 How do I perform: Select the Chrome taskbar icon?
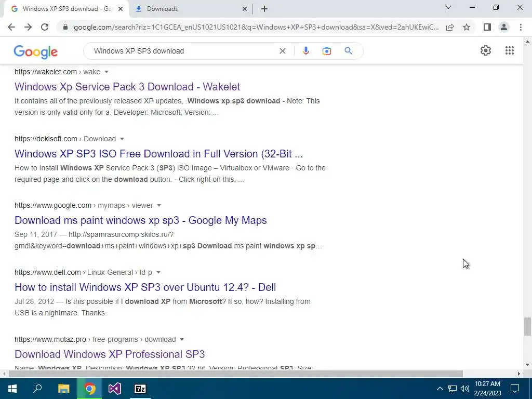pos(89,389)
